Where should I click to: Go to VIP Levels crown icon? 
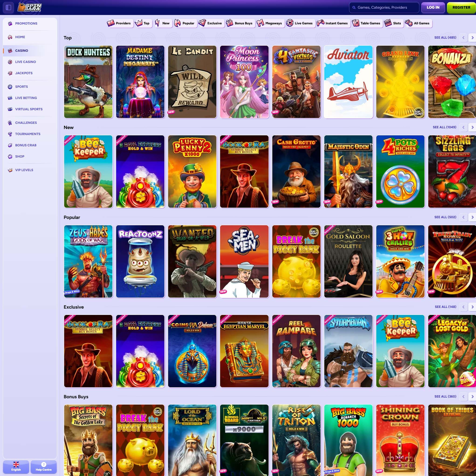(x=10, y=170)
